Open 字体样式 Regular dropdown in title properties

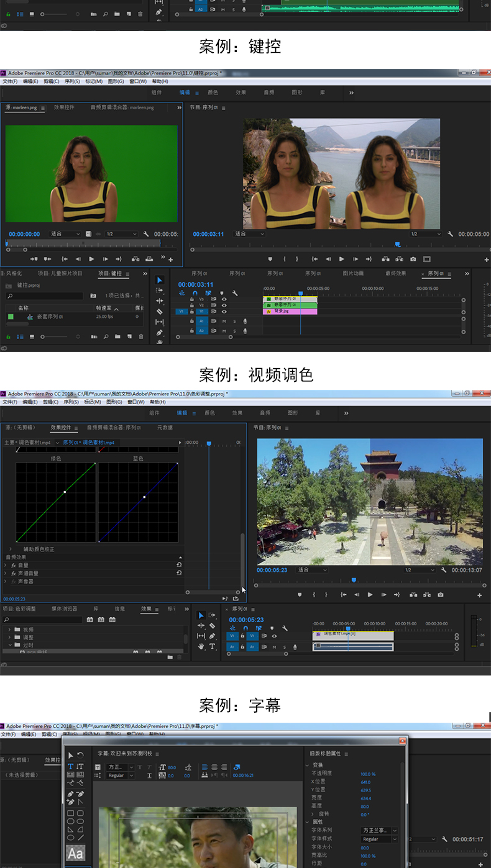379,839
